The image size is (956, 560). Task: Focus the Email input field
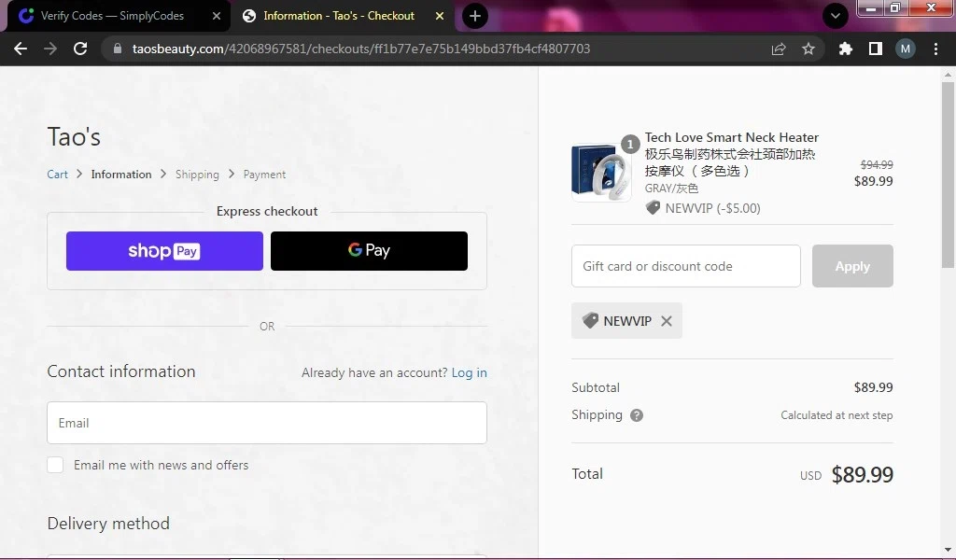point(267,423)
